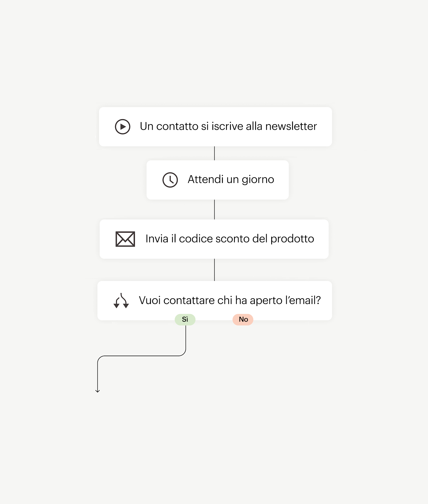Select the green Sì branch badge
Screen dimensions: 428x504
185,319
